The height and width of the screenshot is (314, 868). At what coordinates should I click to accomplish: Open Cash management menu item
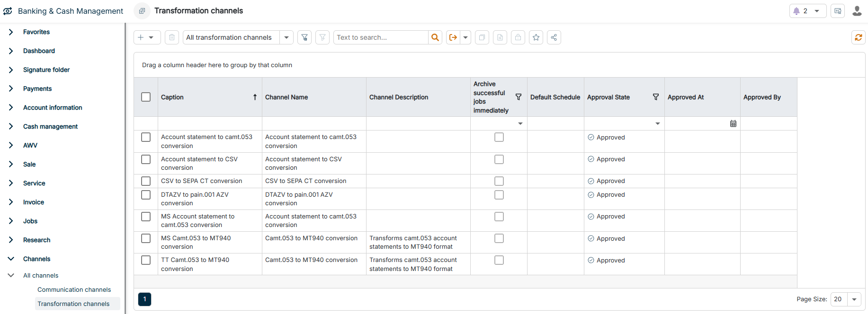(50, 127)
